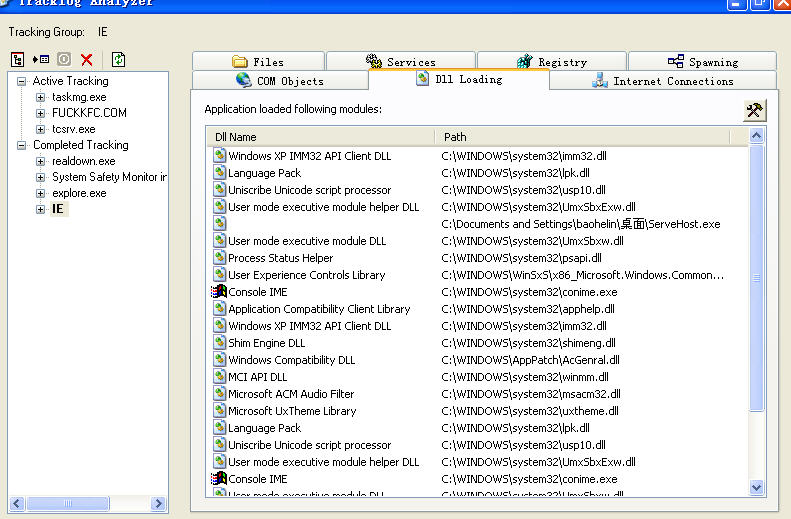Click the grayed-out stop tracking icon
The image size is (791, 519).
pos(64,60)
